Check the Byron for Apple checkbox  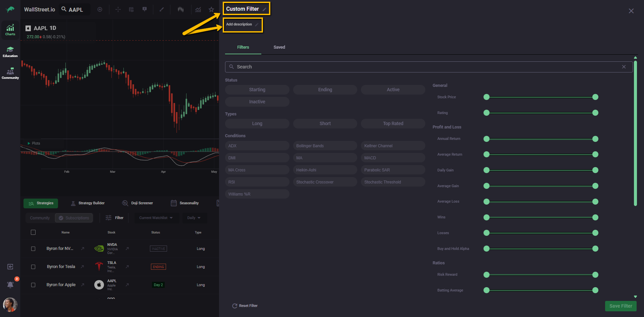point(33,285)
